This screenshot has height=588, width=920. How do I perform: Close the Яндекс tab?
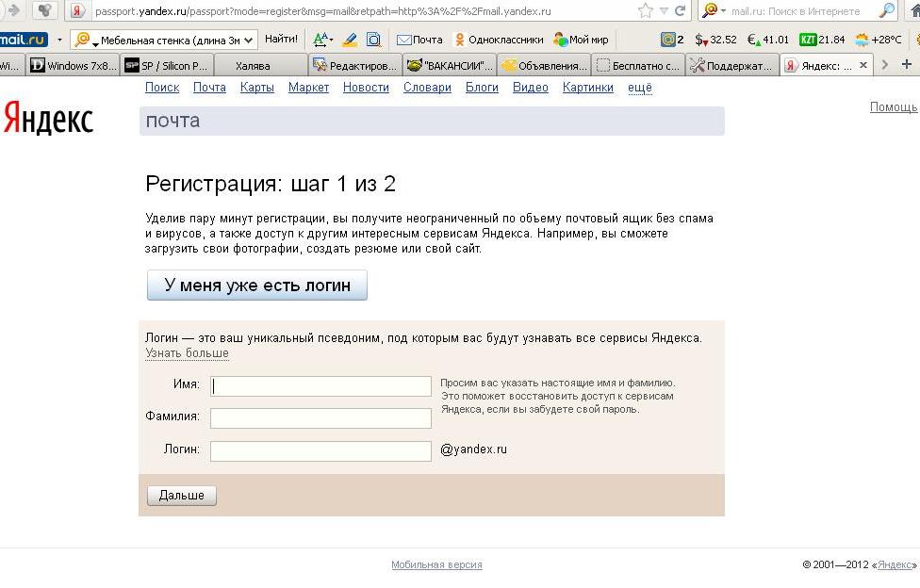click(863, 65)
